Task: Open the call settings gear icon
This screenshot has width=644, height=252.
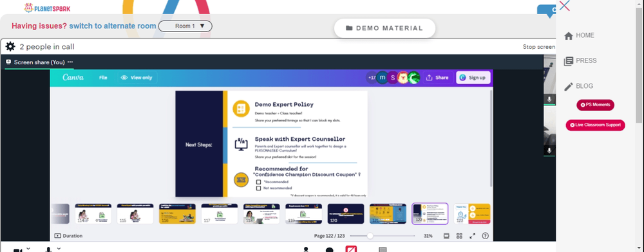Action: coord(10,47)
